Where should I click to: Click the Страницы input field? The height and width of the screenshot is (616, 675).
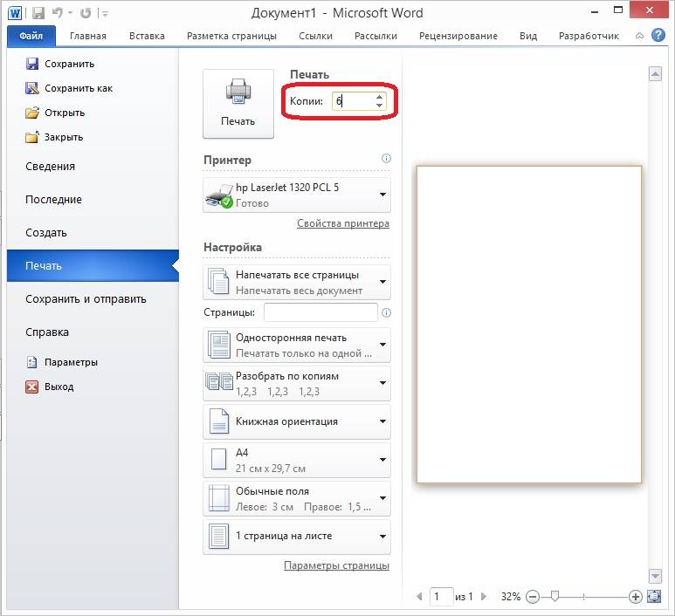click(x=320, y=312)
